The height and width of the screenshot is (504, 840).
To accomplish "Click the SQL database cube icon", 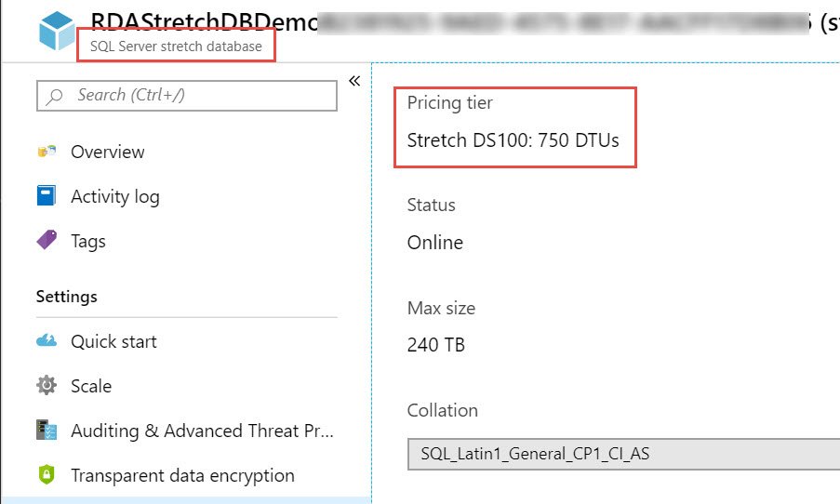I will point(58,33).
